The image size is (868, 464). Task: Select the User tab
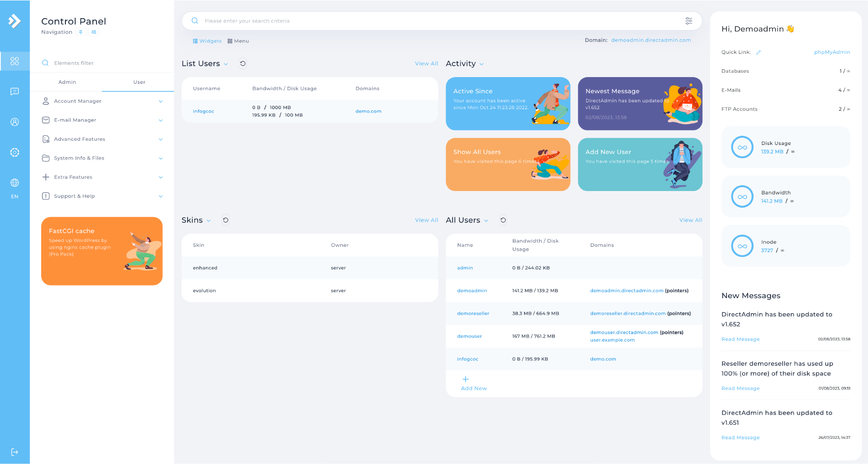139,82
